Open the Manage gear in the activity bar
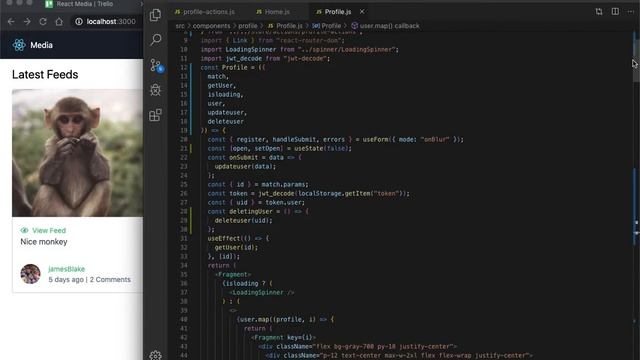 pos(156,355)
